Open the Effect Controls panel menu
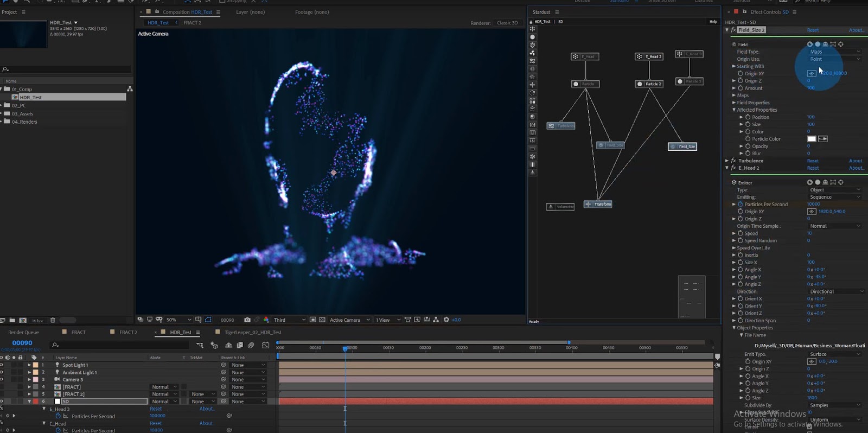This screenshot has width=868, height=433. click(795, 12)
